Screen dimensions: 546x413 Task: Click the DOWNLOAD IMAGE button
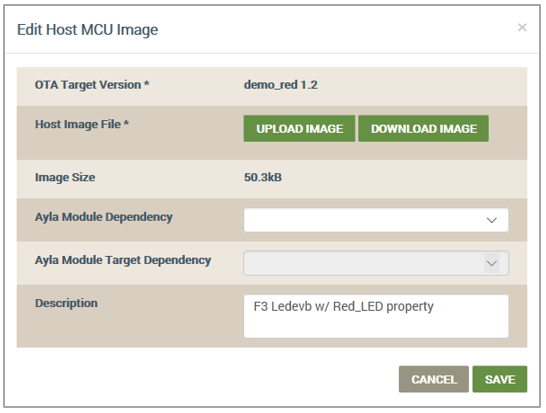pyautogui.click(x=423, y=128)
